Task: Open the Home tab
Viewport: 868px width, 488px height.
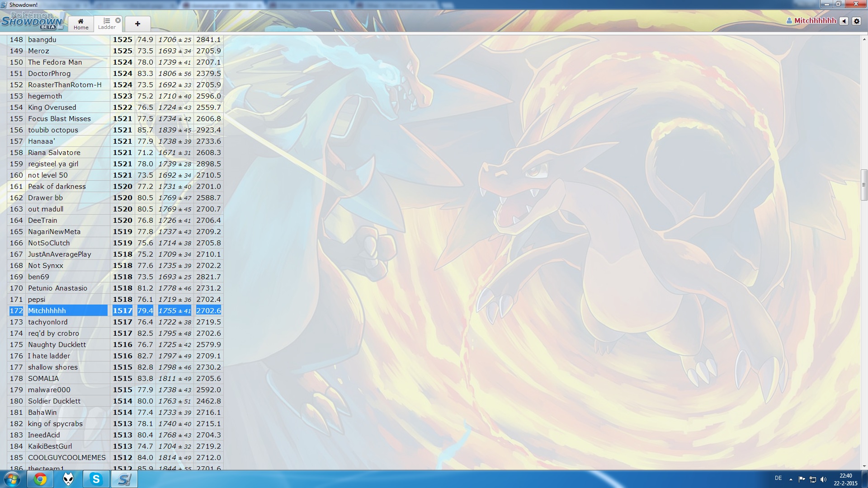Action: coord(81,23)
